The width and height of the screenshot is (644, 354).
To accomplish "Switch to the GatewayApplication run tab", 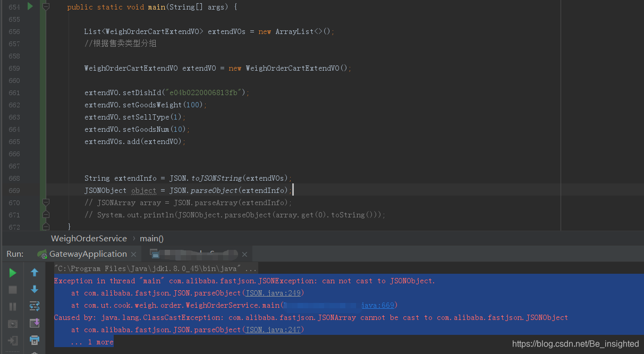I will 87,254.
